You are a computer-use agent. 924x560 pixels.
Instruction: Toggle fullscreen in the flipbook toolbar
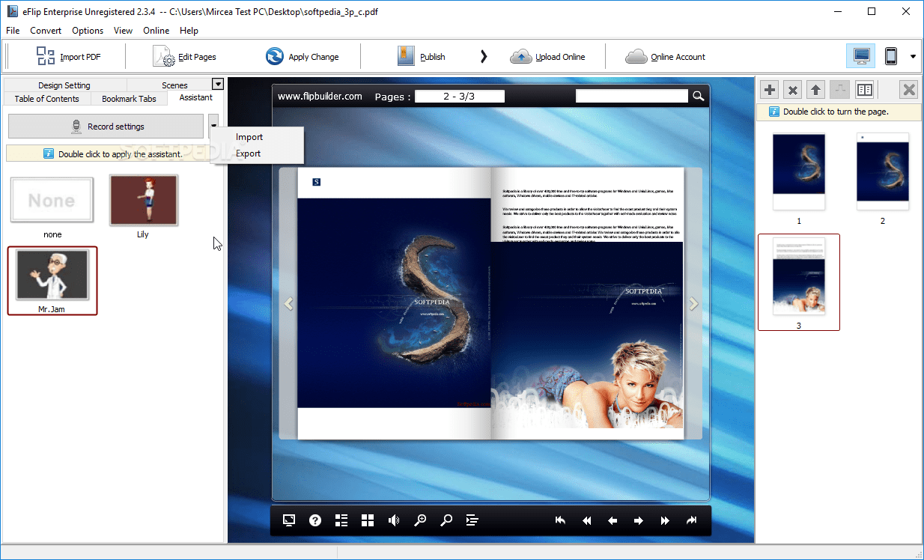pos(289,520)
